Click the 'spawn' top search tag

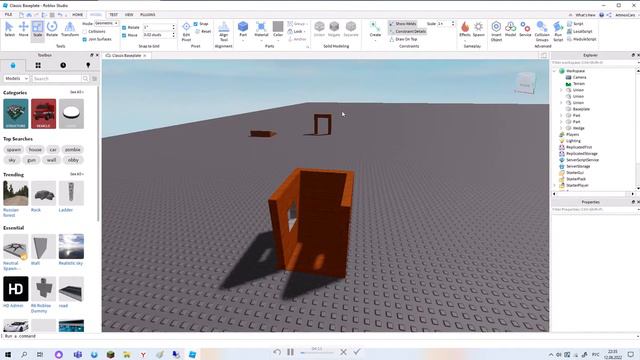(13, 150)
